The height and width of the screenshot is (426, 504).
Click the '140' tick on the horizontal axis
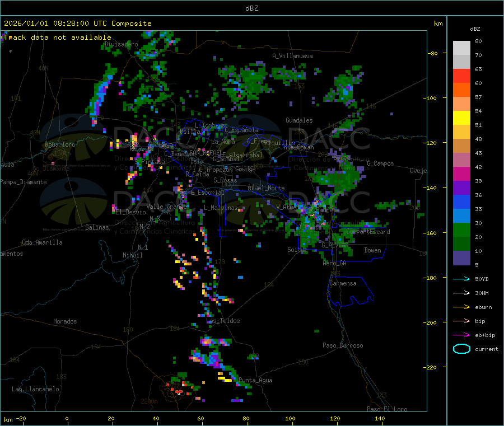tap(380, 418)
